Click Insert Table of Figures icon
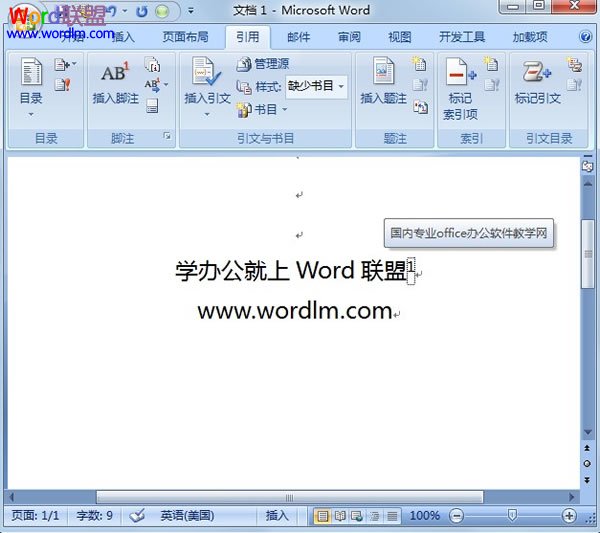Viewport: 600px width, 533px height. [x=419, y=64]
